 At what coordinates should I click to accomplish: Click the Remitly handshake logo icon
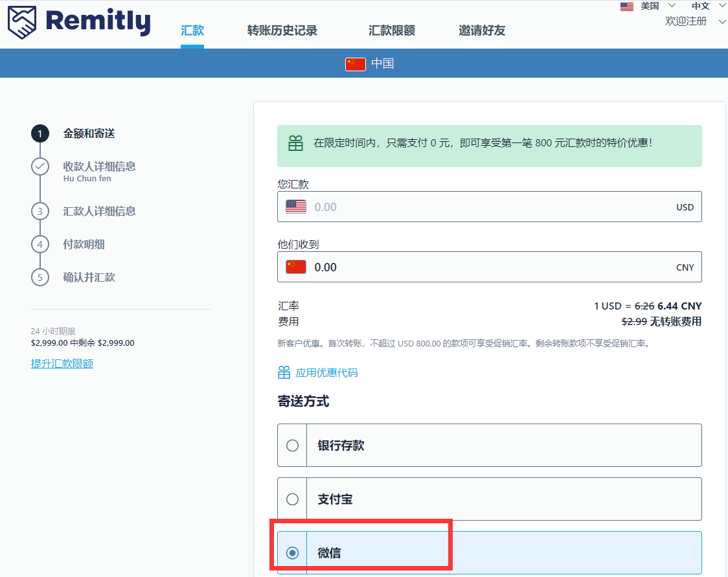tap(22, 22)
